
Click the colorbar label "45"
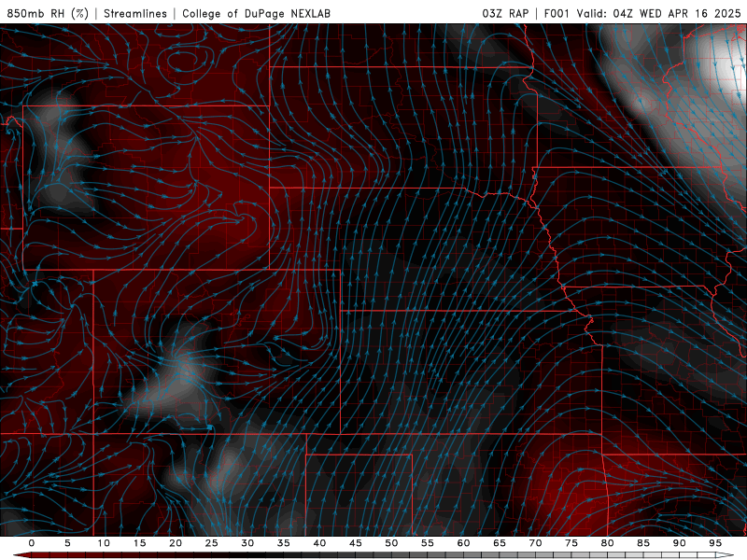click(x=356, y=543)
